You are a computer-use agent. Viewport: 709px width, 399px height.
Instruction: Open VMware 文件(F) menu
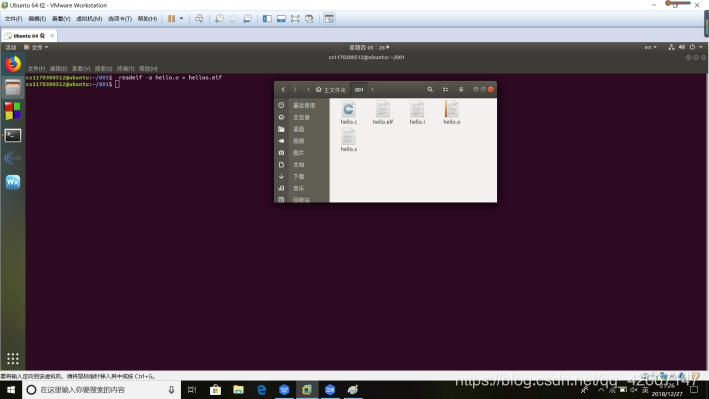click(13, 19)
